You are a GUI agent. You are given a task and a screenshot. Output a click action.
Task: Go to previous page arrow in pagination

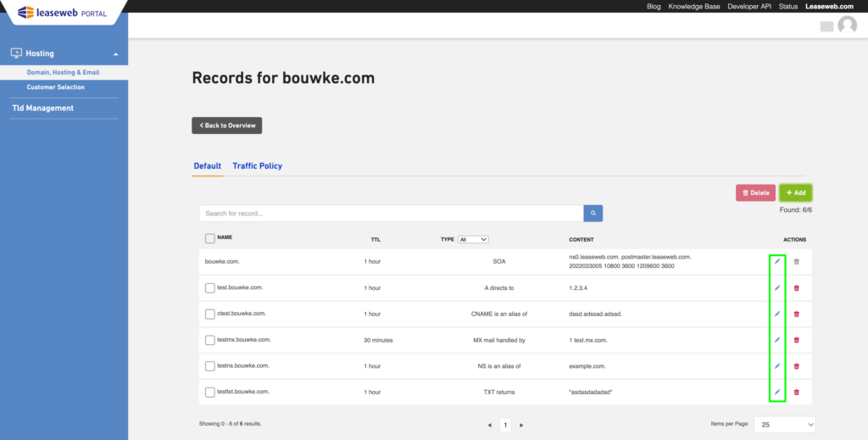489,425
